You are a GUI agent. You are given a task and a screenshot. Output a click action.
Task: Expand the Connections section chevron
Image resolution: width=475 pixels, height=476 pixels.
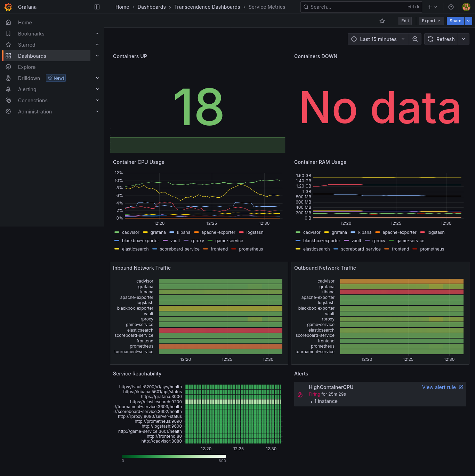97,100
